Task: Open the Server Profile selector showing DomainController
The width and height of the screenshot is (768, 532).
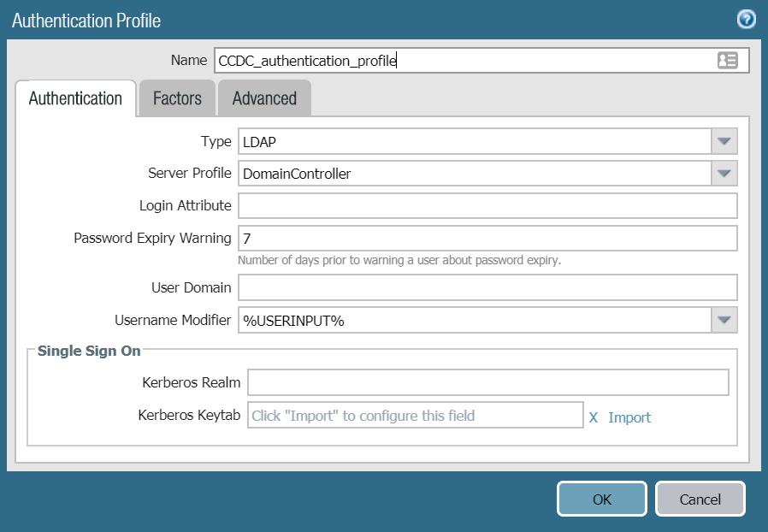Action: [470, 173]
